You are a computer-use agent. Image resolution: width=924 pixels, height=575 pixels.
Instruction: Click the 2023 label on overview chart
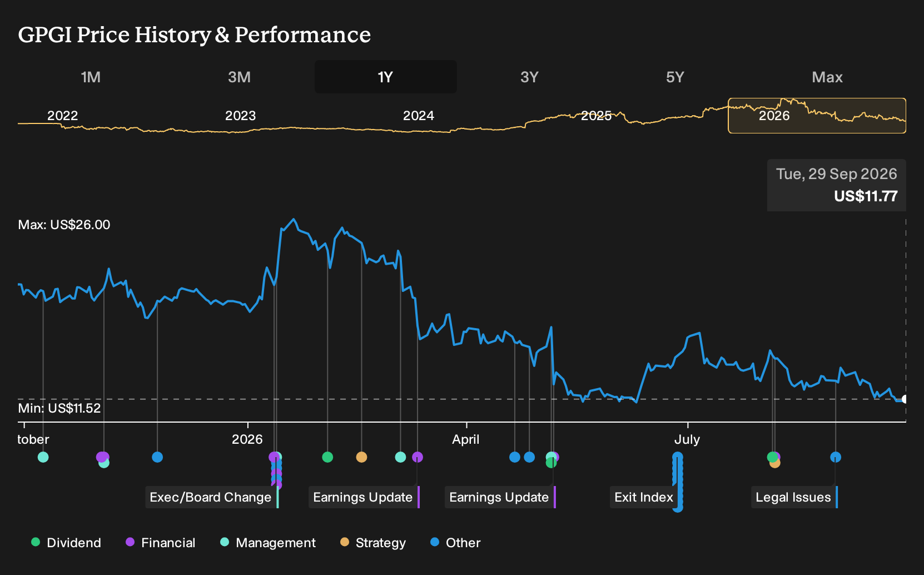(x=240, y=116)
